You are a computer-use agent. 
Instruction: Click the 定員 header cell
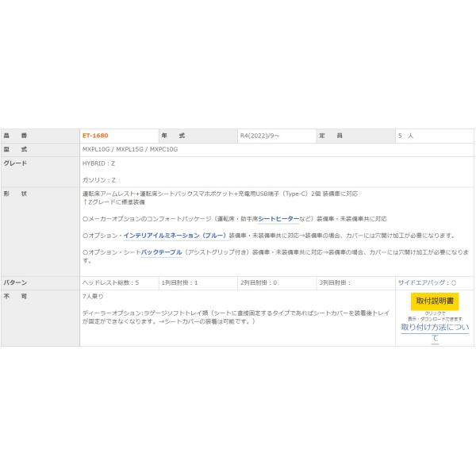[x=355, y=136]
